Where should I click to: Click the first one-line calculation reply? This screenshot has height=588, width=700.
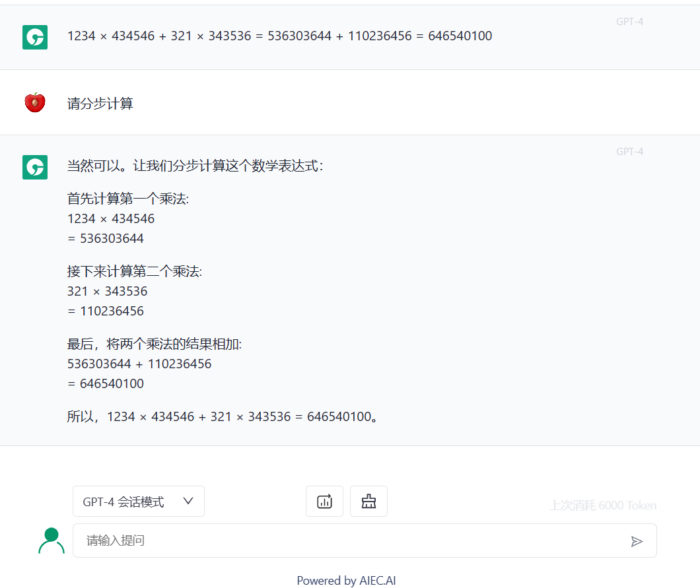click(279, 36)
